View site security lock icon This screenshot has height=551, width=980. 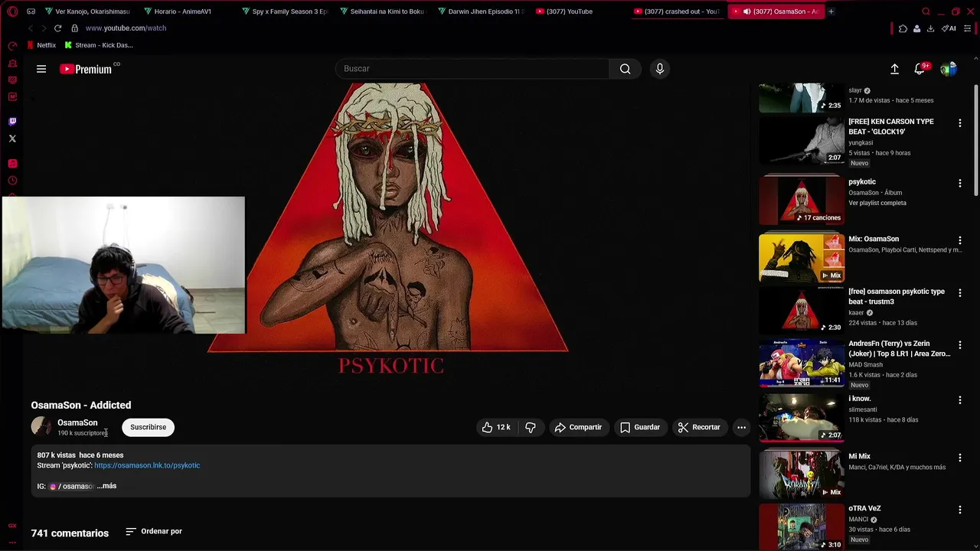74,28
